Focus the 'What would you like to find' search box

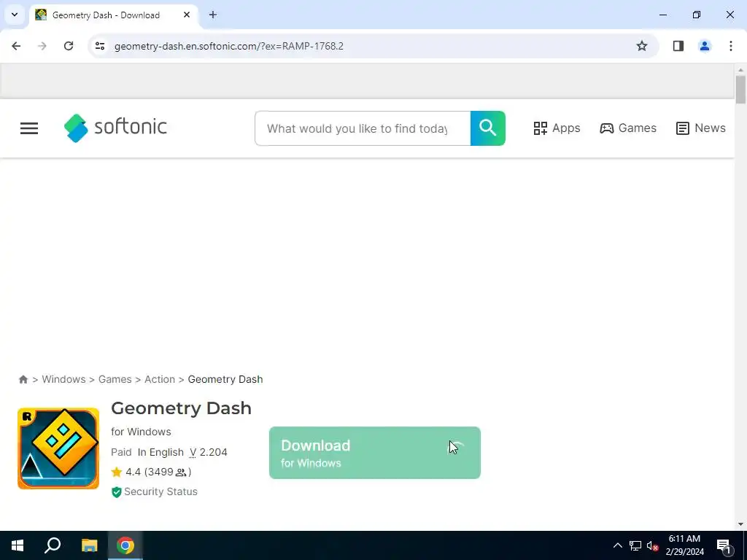click(363, 128)
